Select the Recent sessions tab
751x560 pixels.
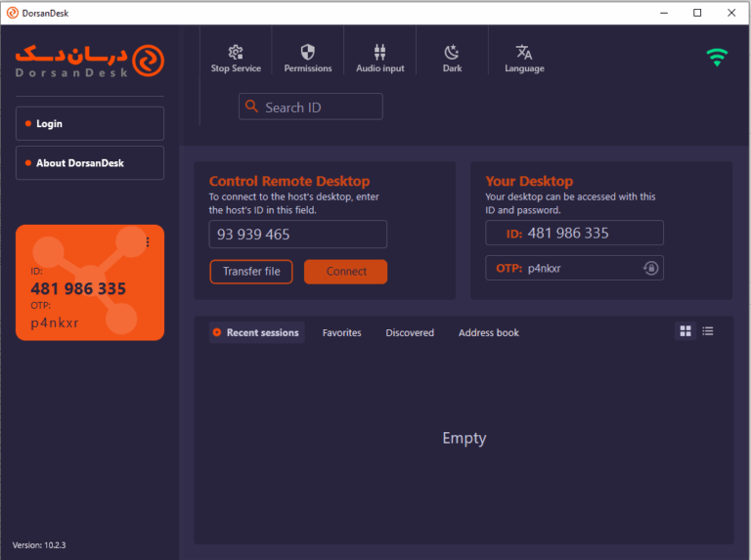257,332
